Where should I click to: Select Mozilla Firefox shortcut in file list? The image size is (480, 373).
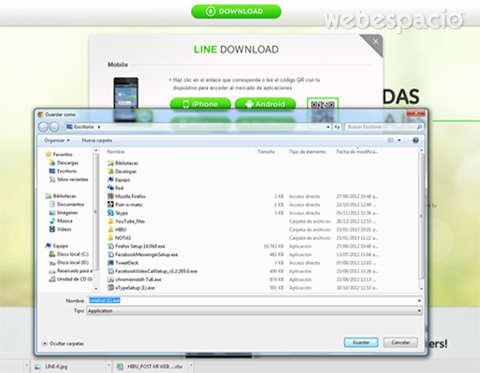(x=126, y=196)
